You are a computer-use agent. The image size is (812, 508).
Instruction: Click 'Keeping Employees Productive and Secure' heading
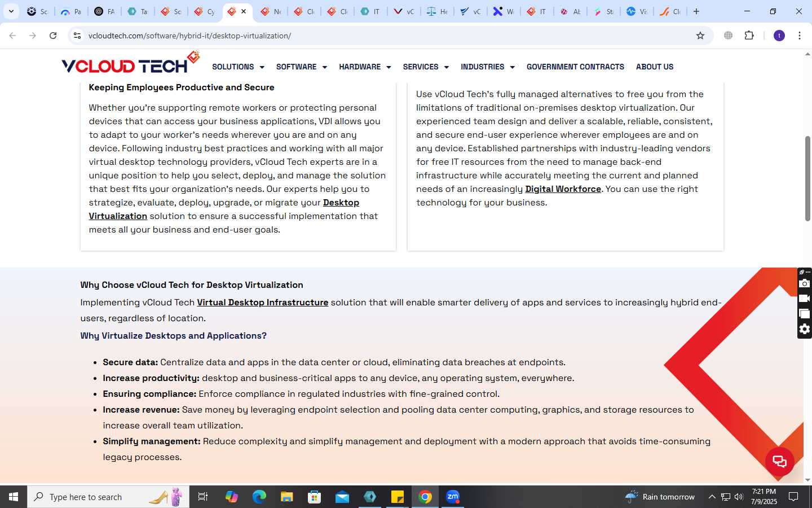pyautogui.click(x=182, y=87)
